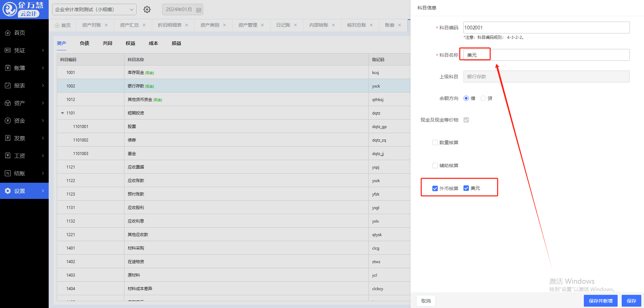Toggle 现金及现金等价物 checkbox
The width and height of the screenshot is (644, 308).
pyautogui.click(x=466, y=120)
